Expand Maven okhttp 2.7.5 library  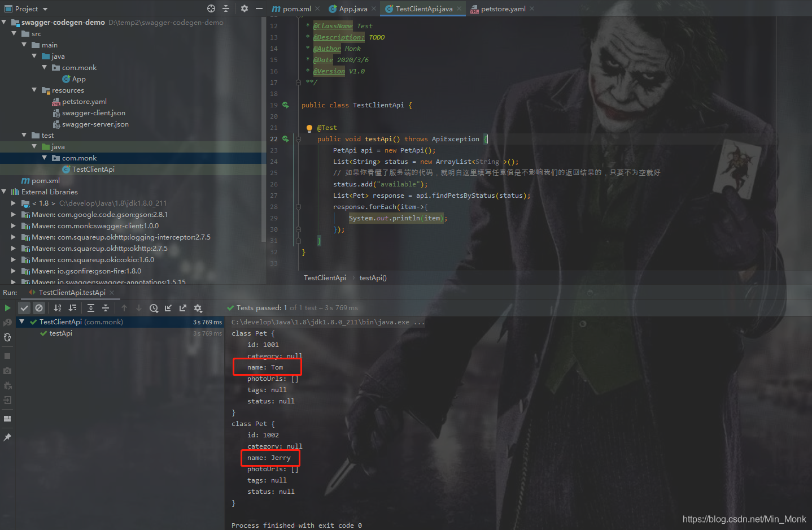pyautogui.click(x=14, y=249)
